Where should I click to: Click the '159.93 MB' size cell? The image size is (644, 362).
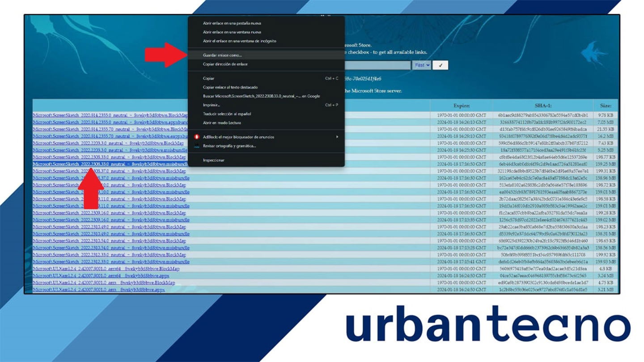(x=606, y=261)
